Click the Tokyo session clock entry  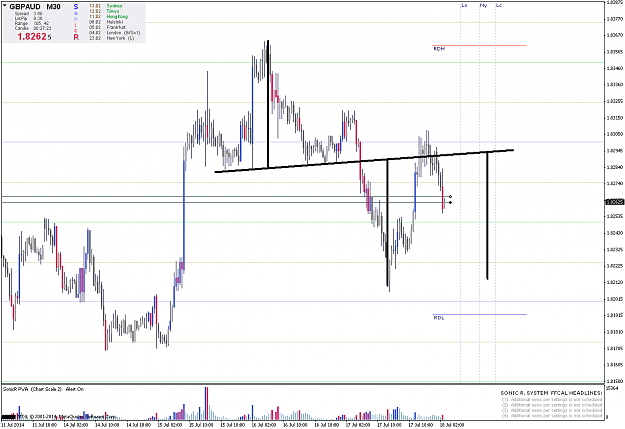104,11
